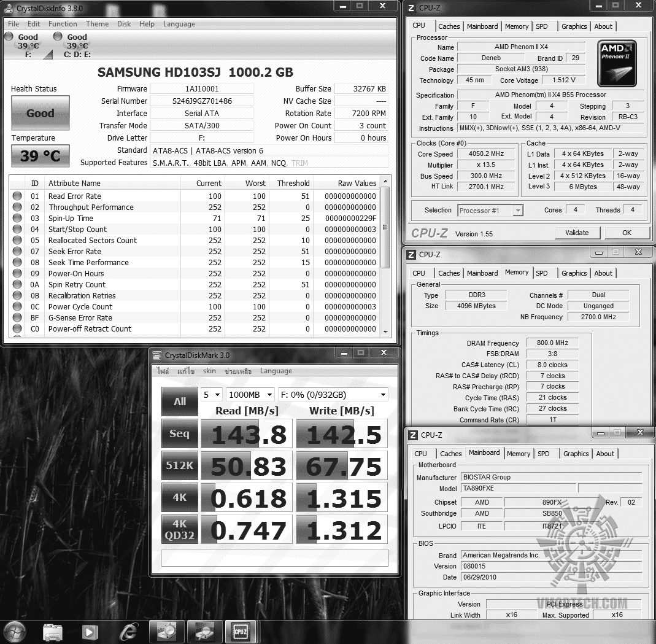This screenshot has width=656, height=644.
Task: Click the Recalibration Retries status orb
Action: [x=17, y=295]
